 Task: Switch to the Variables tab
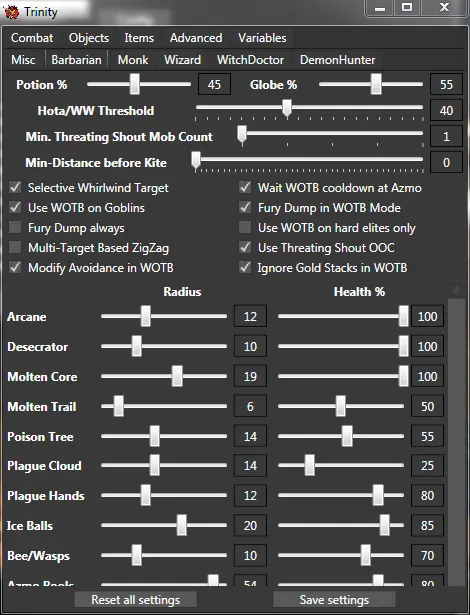[262, 38]
